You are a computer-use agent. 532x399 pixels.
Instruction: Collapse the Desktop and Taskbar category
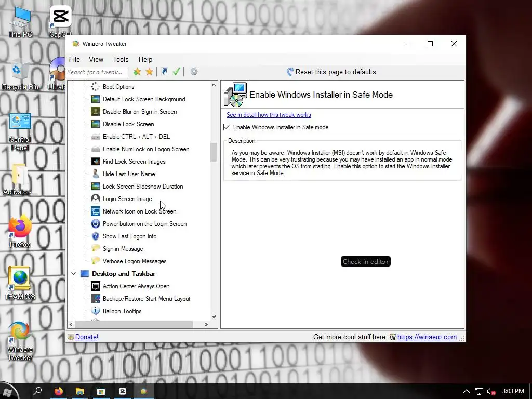click(x=73, y=273)
